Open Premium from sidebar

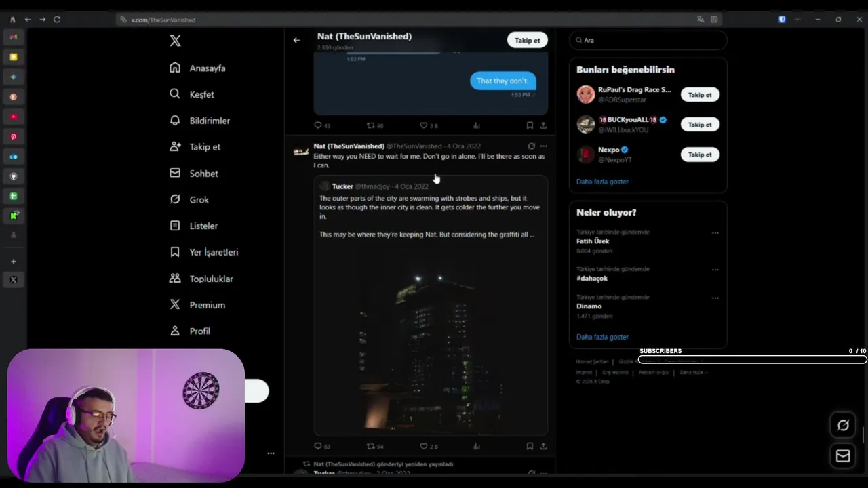click(x=197, y=305)
